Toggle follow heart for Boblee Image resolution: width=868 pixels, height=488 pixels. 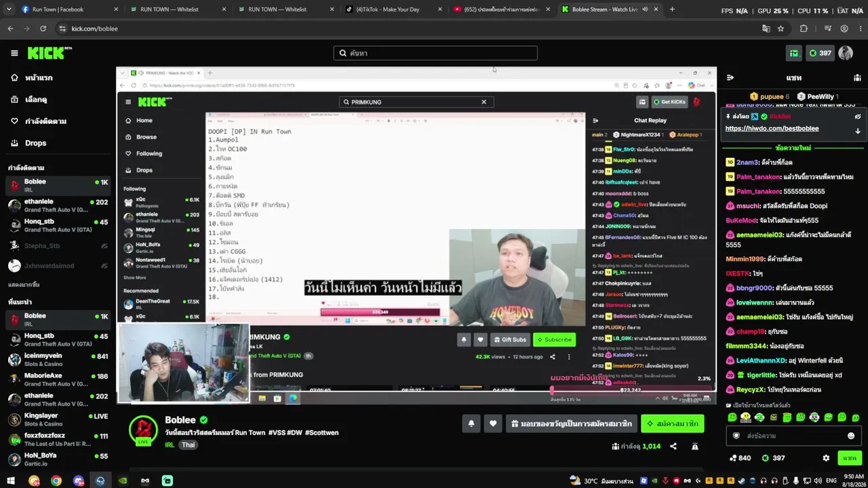[x=493, y=424]
